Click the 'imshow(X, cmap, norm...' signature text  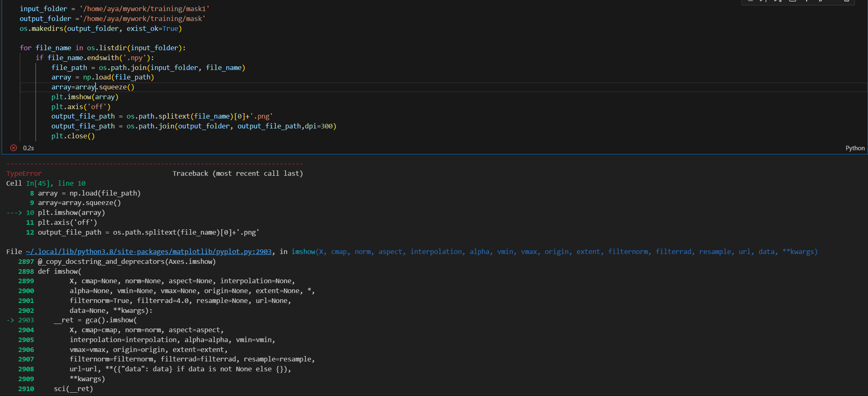click(x=554, y=252)
